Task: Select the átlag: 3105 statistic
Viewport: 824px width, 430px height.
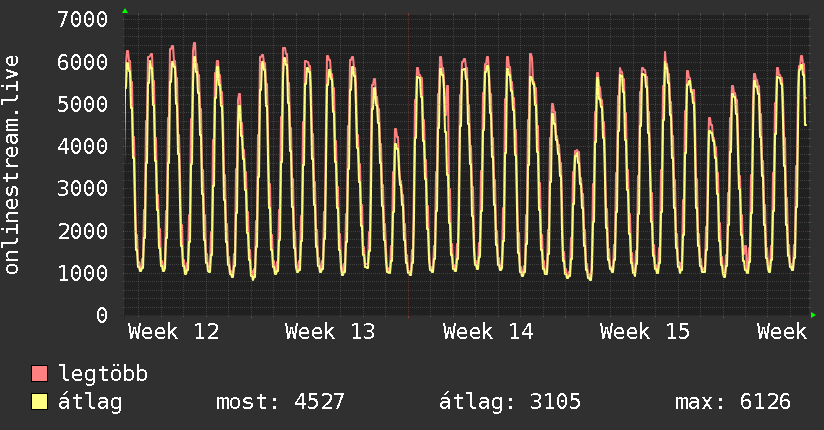Action: [510, 402]
